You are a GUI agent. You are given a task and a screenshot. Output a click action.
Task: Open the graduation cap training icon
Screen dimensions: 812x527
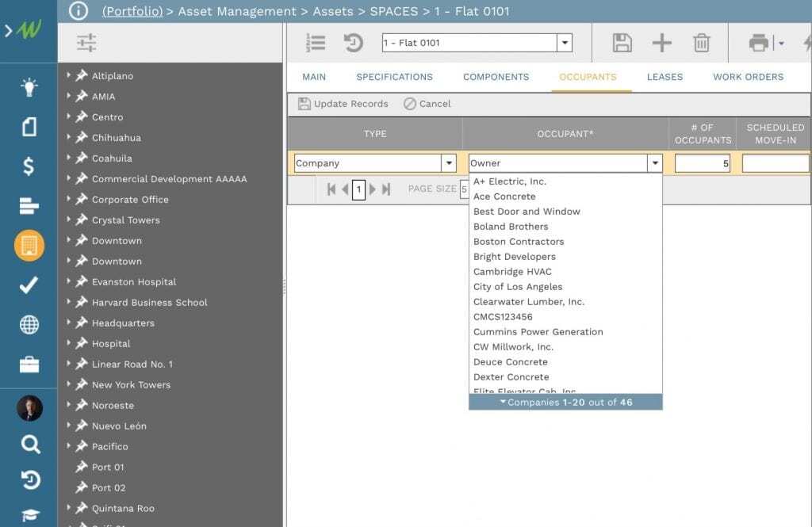30,515
